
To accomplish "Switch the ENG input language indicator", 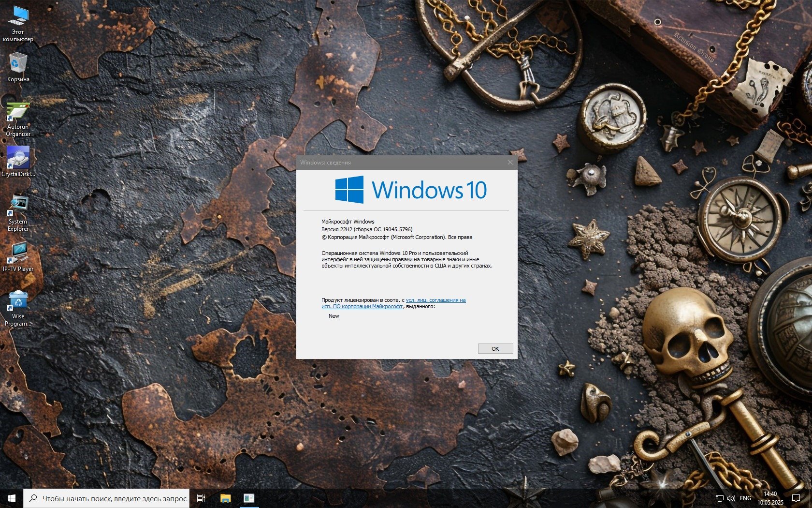I will 745,498.
